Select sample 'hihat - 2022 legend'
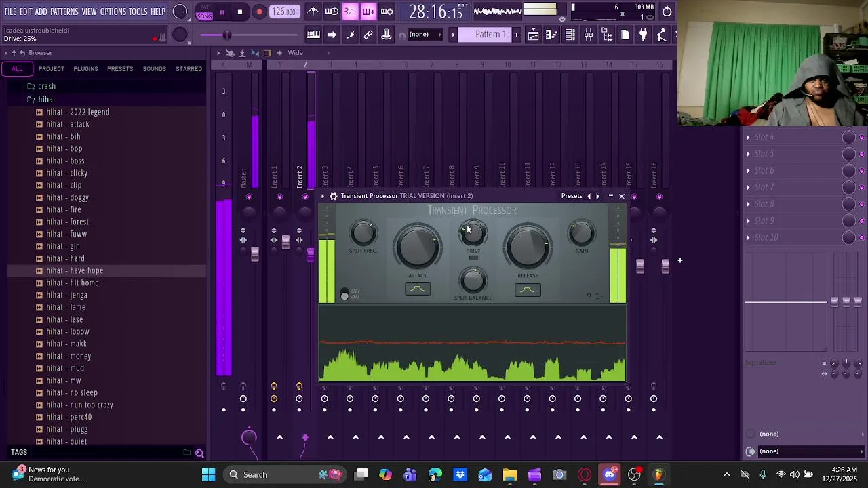Viewport: 868px width, 488px height. coord(78,112)
